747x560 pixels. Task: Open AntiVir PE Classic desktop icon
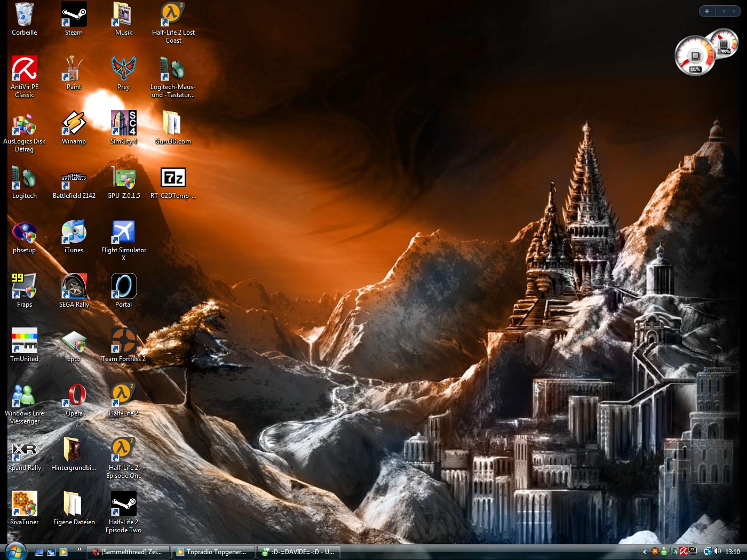(25, 77)
